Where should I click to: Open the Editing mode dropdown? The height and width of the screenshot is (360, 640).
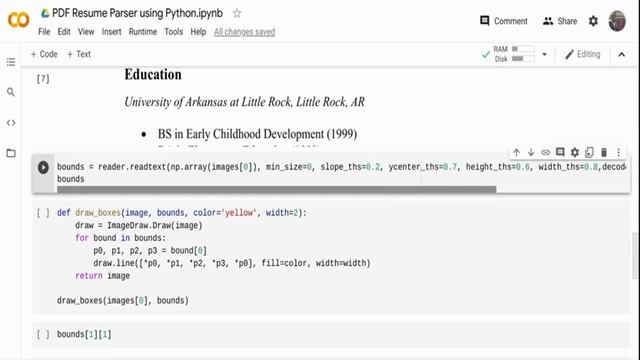tap(582, 54)
